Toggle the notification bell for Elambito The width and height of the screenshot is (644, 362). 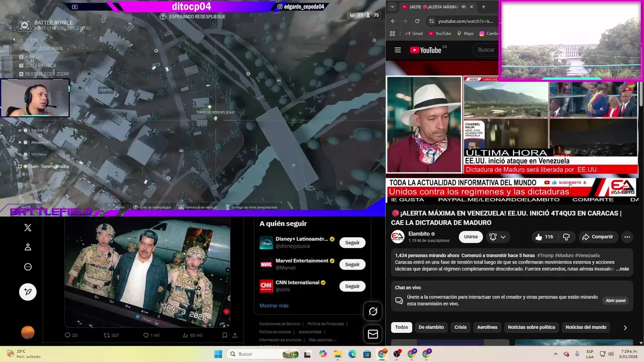point(493,237)
